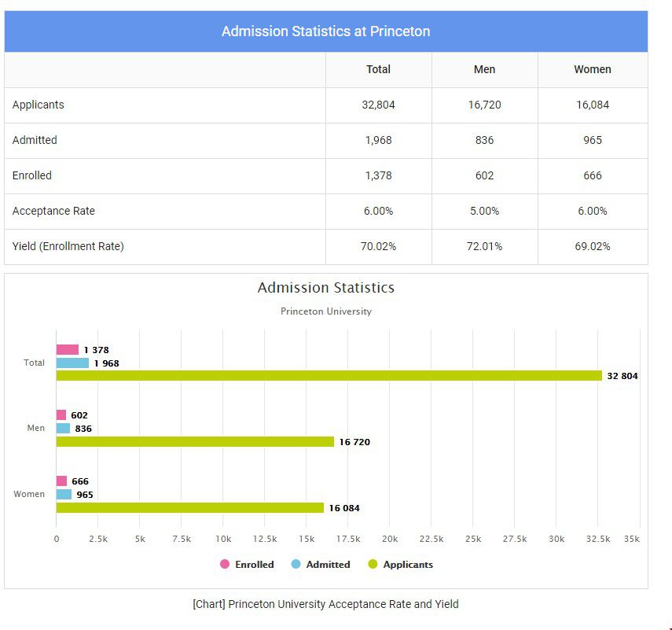
Task: Click the Applicants row label
Action: coord(39,105)
